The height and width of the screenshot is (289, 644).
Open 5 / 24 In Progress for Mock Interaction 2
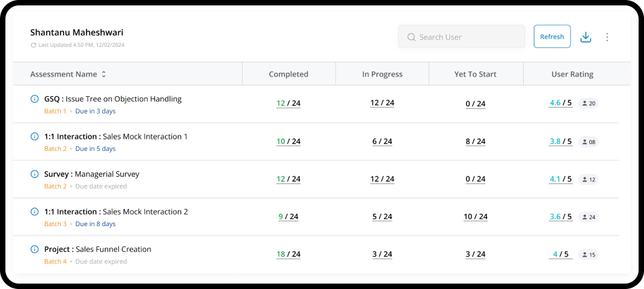pyautogui.click(x=382, y=217)
